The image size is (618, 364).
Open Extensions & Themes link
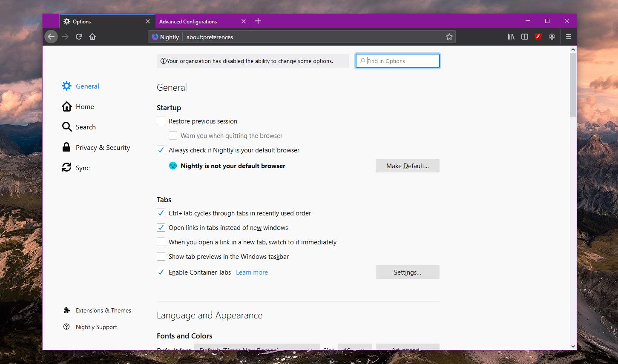coord(97,310)
